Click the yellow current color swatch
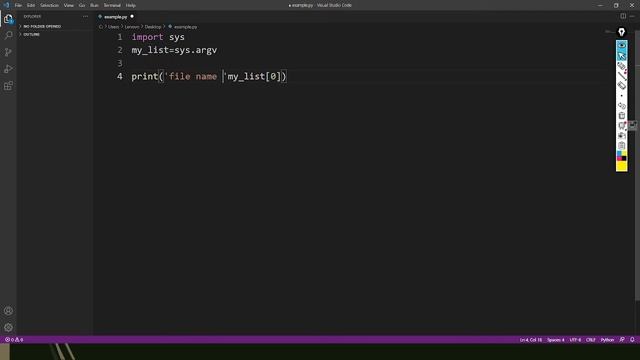Viewport: 640px width, 360px height. click(622, 166)
